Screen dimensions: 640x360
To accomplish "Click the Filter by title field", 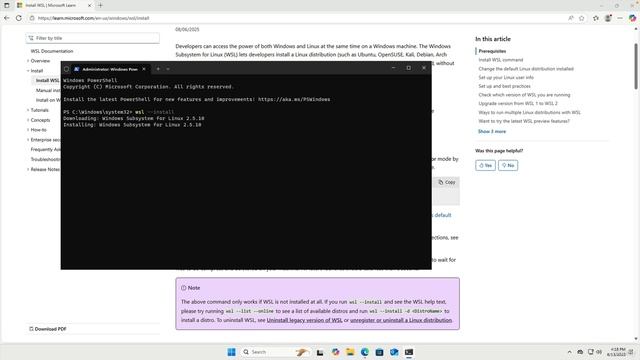I will coord(93,38).
